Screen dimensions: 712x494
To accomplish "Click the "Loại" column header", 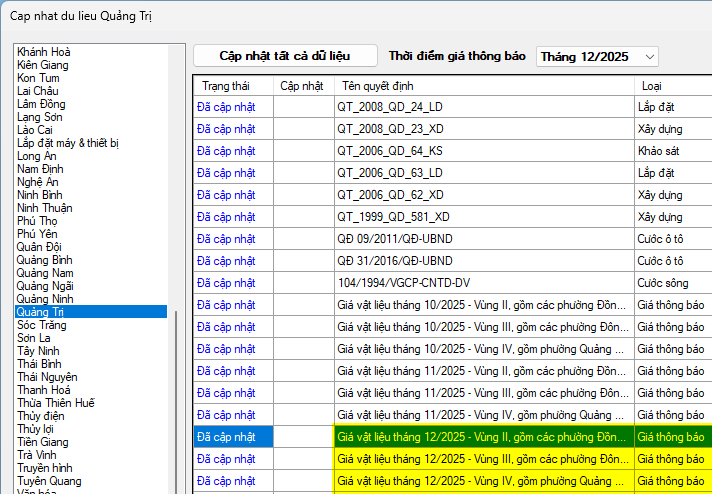I will pos(651,86).
